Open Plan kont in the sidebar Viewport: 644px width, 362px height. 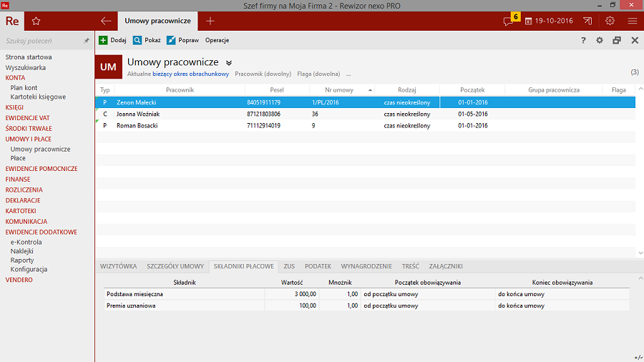click(24, 87)
